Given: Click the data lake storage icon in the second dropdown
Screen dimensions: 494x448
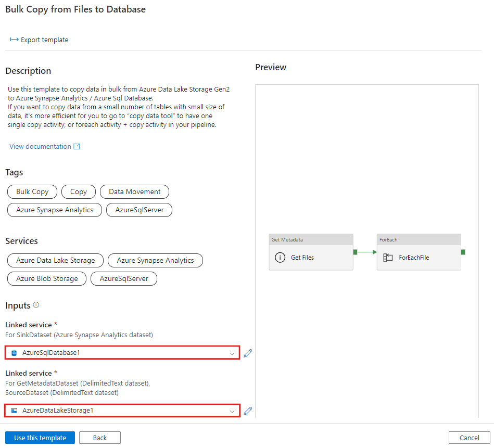Looking at the screenshot, I should [x=14, y=410].
